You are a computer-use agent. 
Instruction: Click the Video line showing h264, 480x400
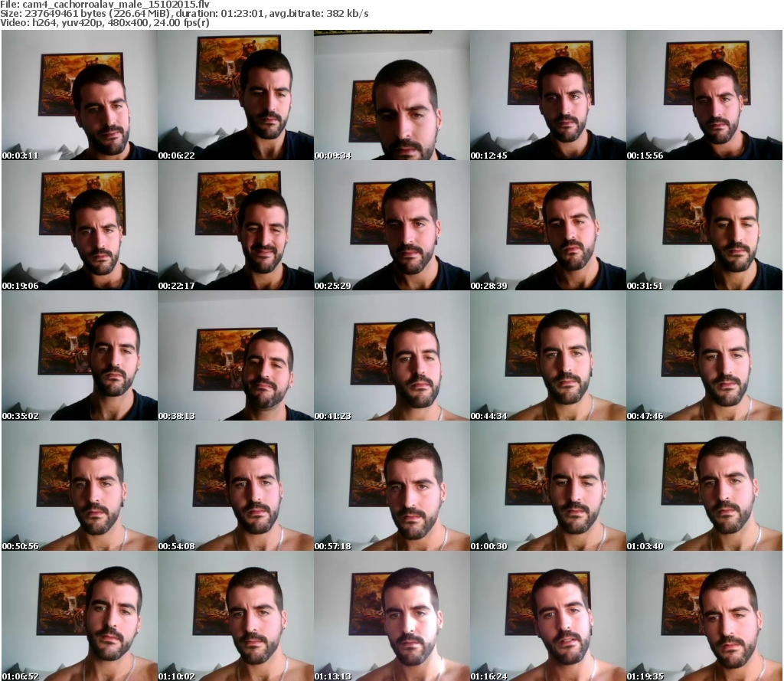pyautogui.click(x=104, y=22)
